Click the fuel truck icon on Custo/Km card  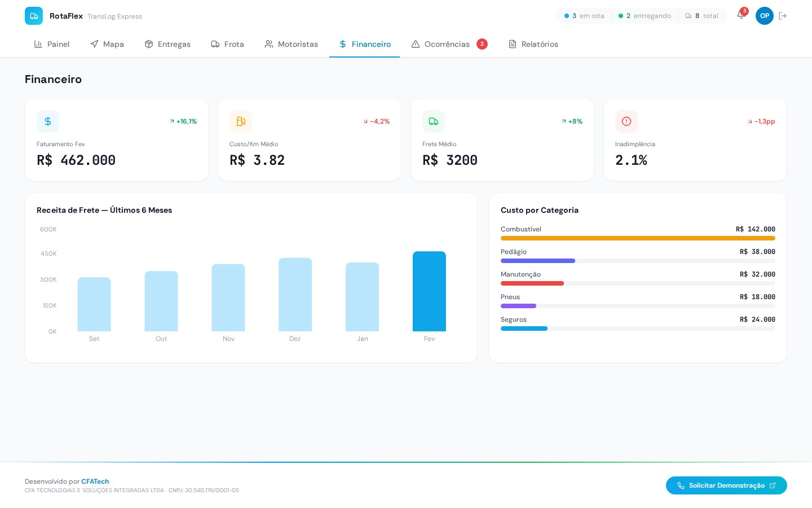(241, 121)
